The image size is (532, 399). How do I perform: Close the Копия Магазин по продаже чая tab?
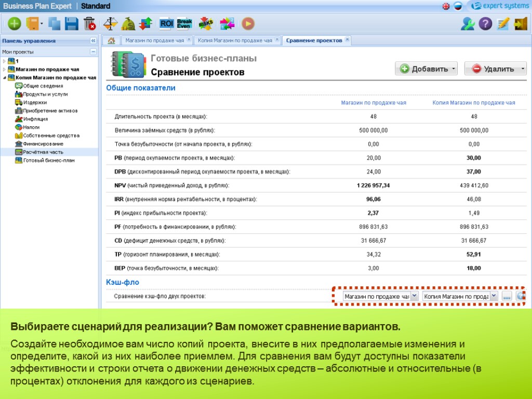[277, 39]
